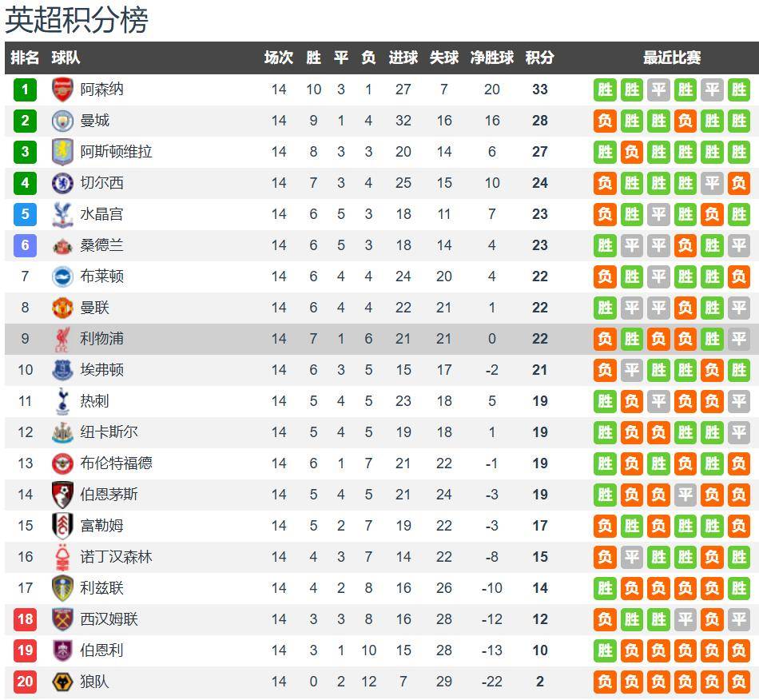The image size is (759, 700).
Task: Click the Everton club crest icon
Action: [62, 370]
